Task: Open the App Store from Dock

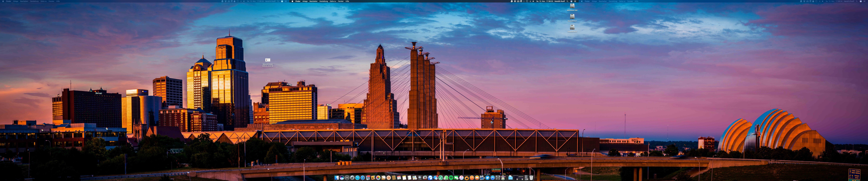Action: pyautogui.click(x=493, y=178)
